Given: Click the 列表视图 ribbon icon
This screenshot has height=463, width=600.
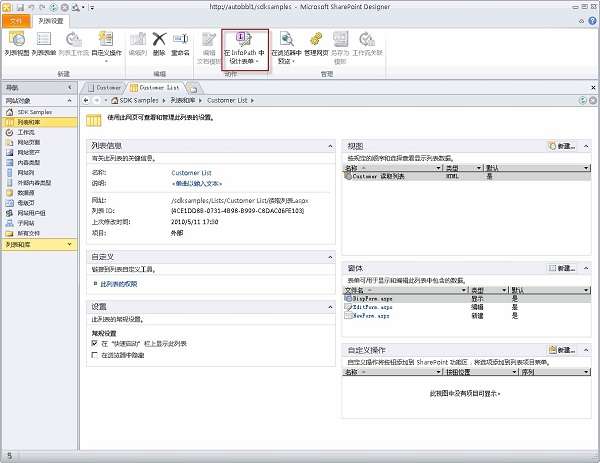Looking at the screenshot, I should [x=15, y=40].
